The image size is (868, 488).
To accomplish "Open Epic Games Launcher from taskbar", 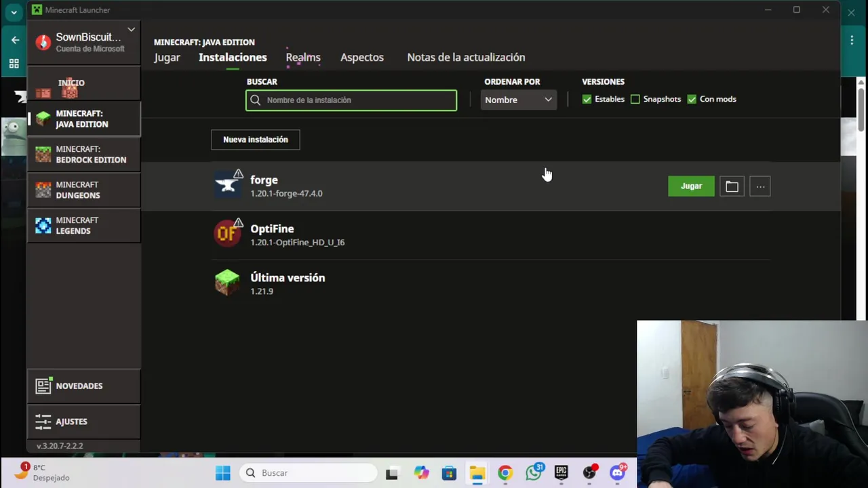I will click(561, 473).
